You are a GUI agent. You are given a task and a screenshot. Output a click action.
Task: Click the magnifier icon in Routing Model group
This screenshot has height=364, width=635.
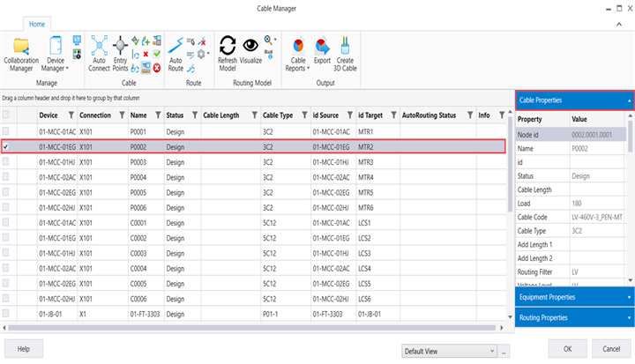268,40
